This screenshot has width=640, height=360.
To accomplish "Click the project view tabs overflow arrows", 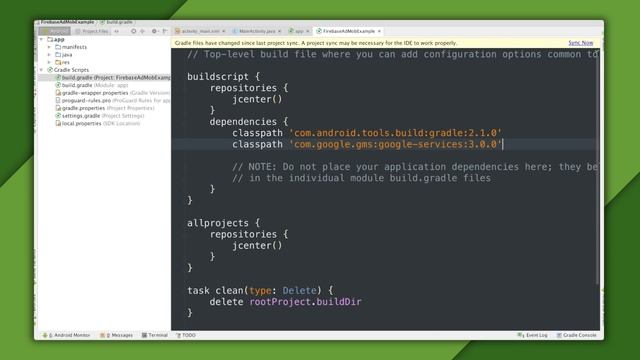I will (117, 31).
